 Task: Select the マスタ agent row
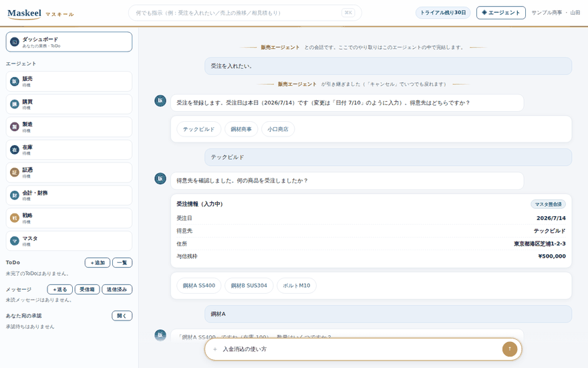click(69, 241)
